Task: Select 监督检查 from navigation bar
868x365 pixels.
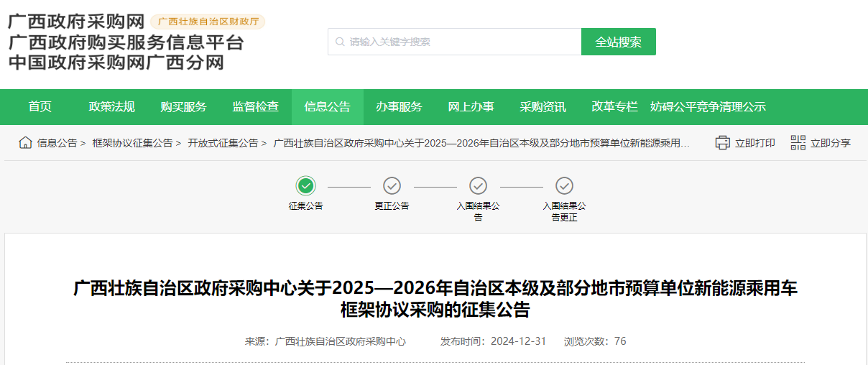Action: [255, 107]
